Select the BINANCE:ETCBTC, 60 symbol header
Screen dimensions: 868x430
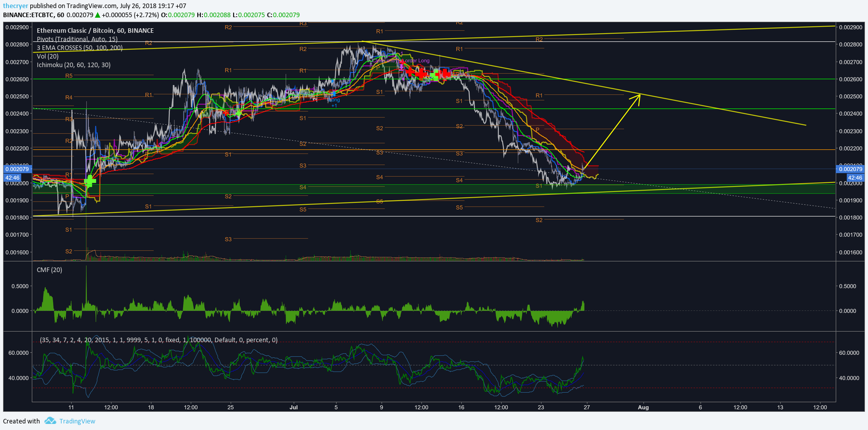[33, 15]
